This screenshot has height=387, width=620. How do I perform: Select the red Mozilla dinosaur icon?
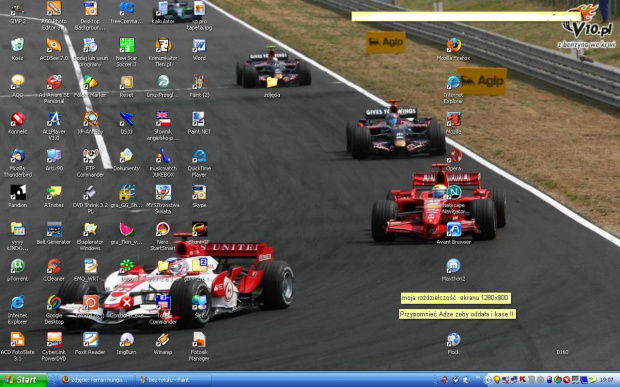pos(454,123)
